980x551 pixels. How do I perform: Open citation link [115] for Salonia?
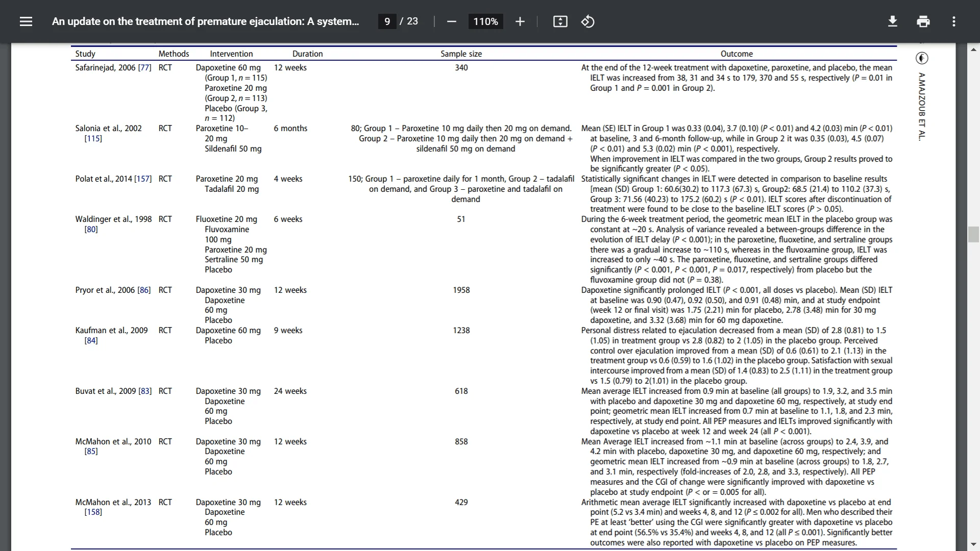(93, 139)
